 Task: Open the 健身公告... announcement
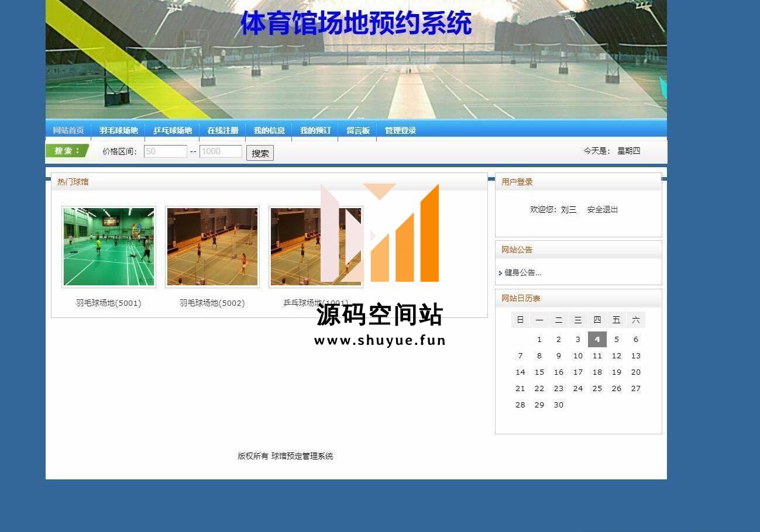coord(523,272)
